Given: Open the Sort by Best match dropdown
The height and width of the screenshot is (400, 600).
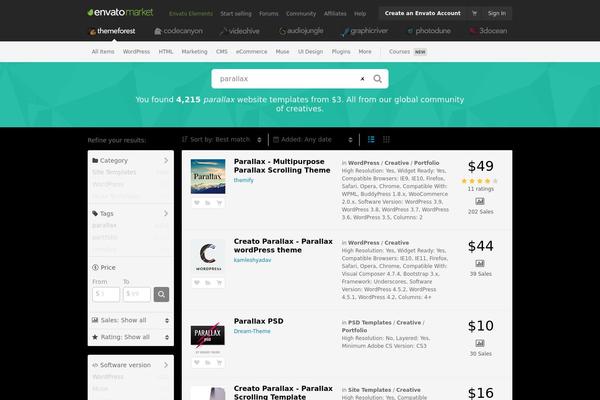Looking at the screenshot, I should pyautogui.click(x=222, y=140).
